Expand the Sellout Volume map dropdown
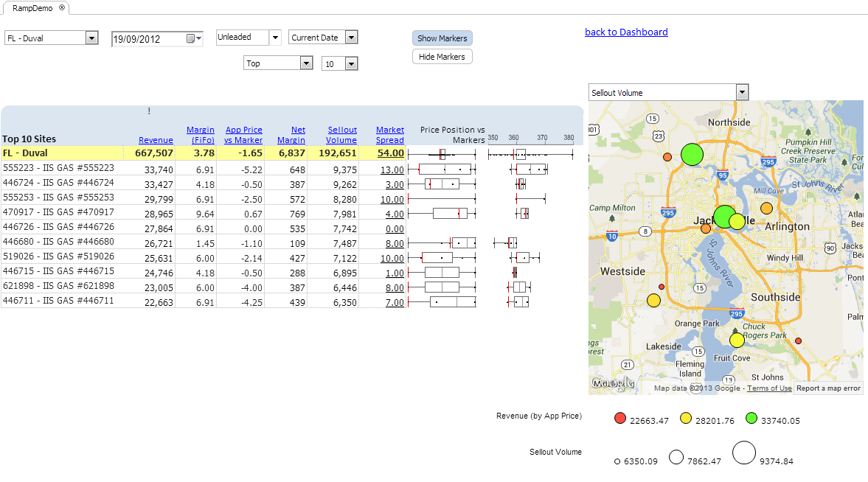The image size is (868, 482). (742, 92)
